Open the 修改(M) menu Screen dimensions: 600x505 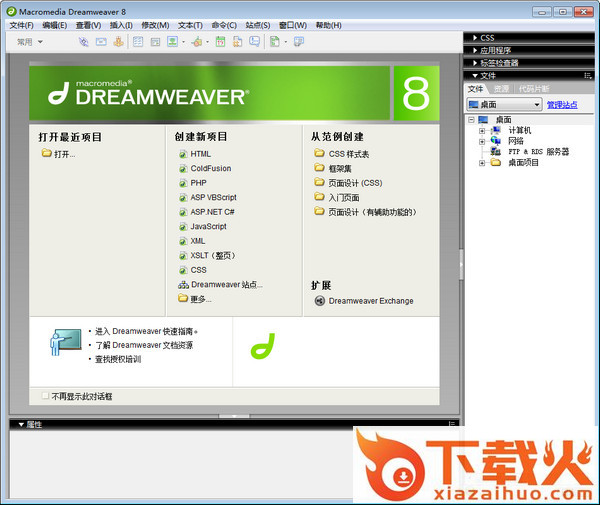[155, 25]
